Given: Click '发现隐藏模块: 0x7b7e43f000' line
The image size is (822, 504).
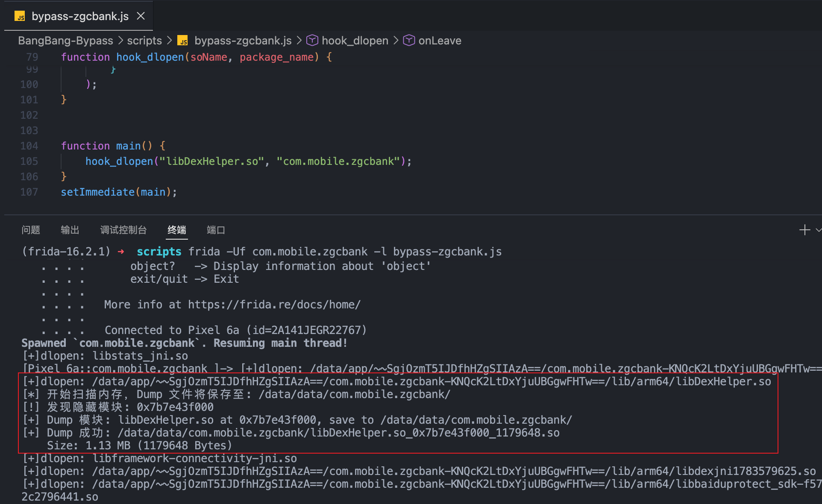Looking at the screenshot, I should [118, 407].
